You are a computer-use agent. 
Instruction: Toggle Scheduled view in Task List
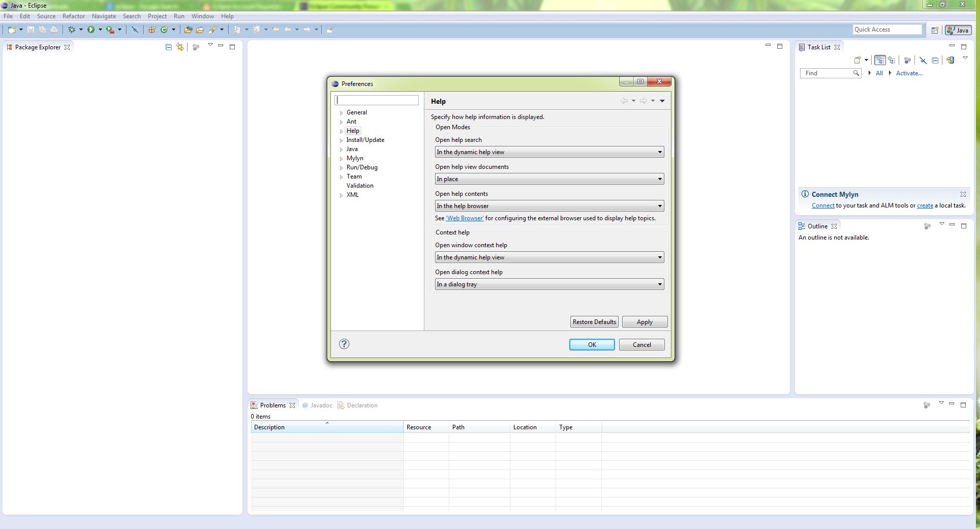tap(892, 60)
